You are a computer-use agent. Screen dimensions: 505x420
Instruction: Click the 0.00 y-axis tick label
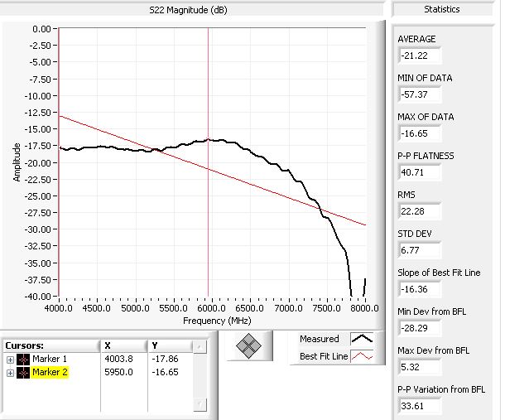tap(41, 29)
